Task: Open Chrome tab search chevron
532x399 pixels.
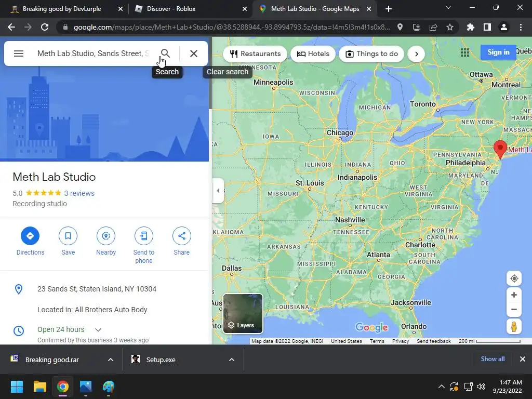Action: pyautogui.click(x=448, y=7)
